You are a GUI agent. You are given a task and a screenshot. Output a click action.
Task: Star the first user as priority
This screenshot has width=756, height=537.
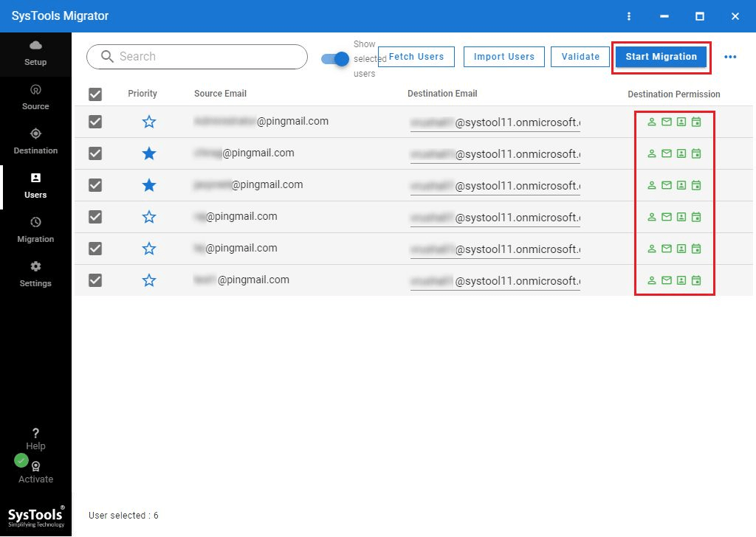(x=149, y=122)
